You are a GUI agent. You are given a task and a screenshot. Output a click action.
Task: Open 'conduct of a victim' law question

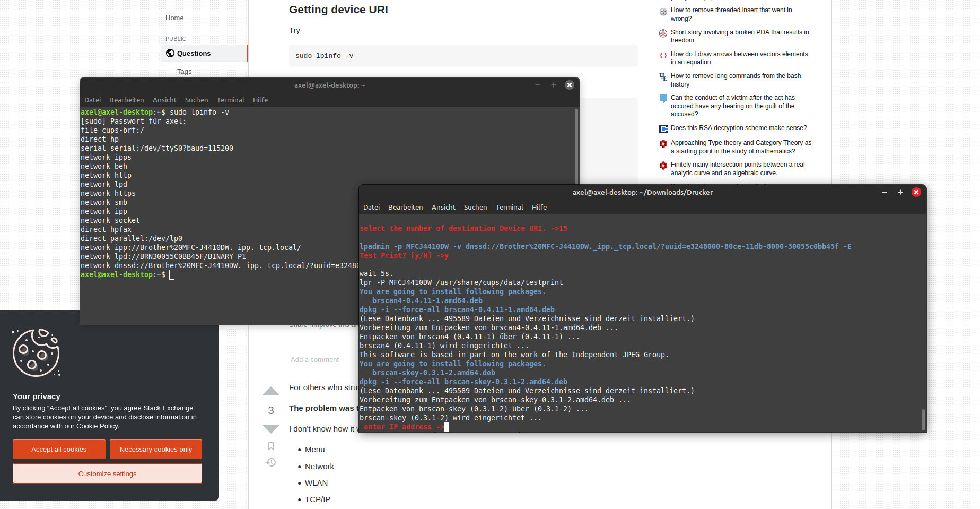point(733,106)
